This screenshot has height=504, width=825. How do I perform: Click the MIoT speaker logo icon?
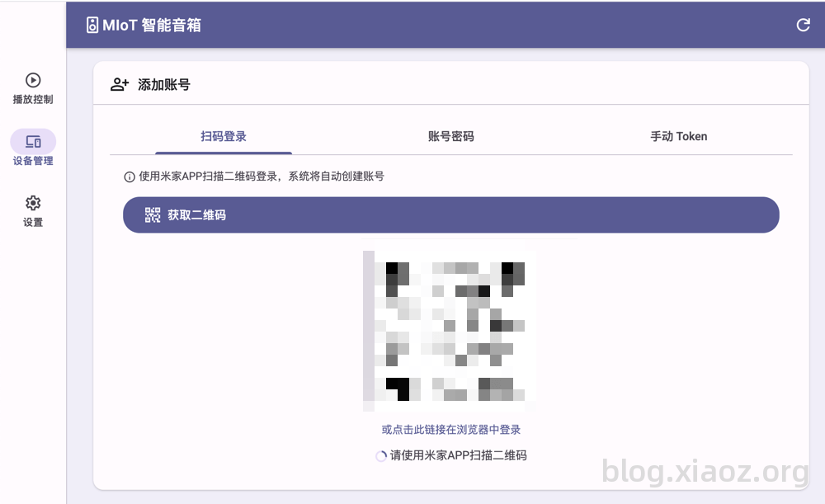tap(92, 25)
